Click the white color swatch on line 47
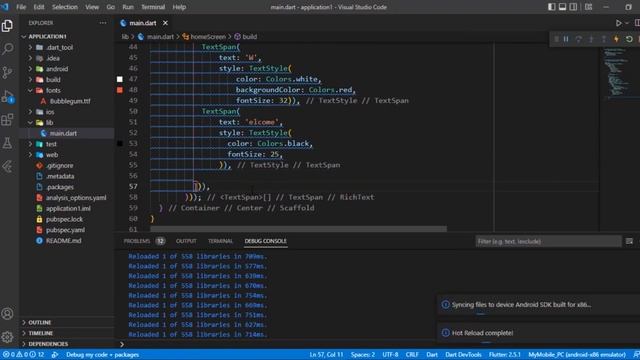 [120, 79]
